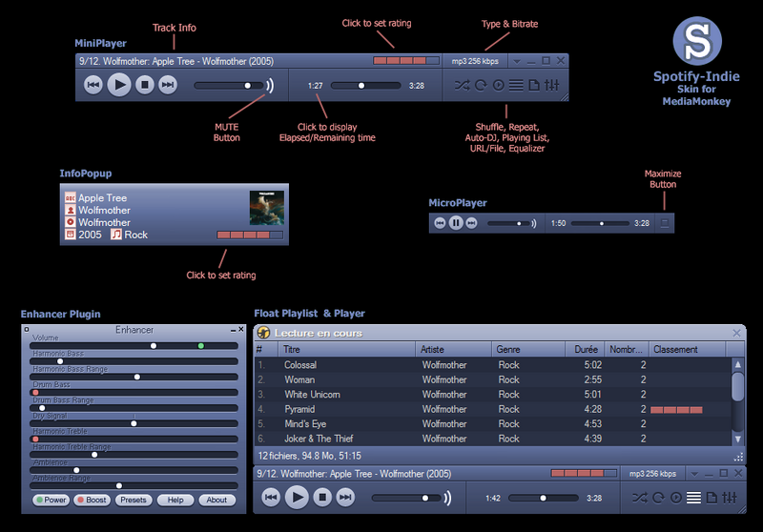Click playlist scrollbar down arrow
This screenshot has height=532, width=763.
(x=737, y=439)
